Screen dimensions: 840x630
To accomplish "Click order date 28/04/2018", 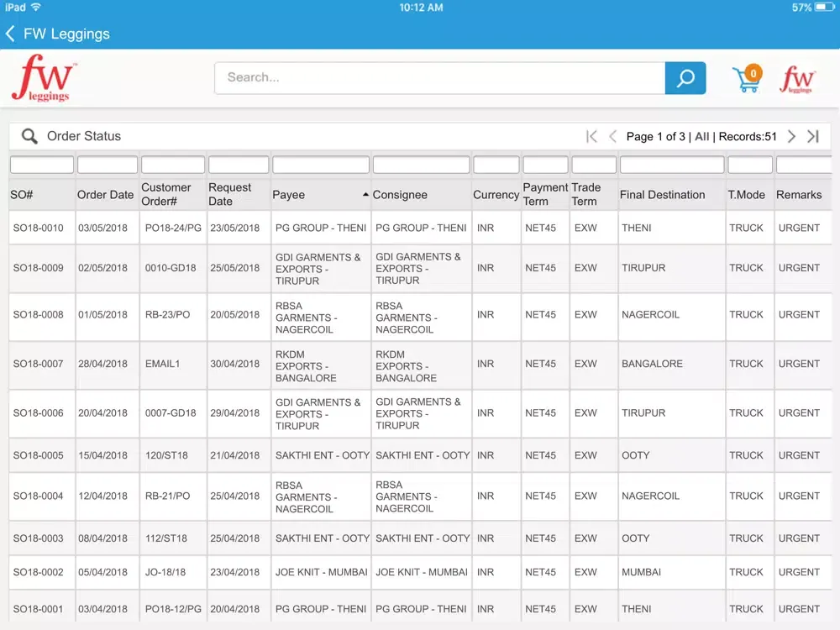I will pos(102,365).
